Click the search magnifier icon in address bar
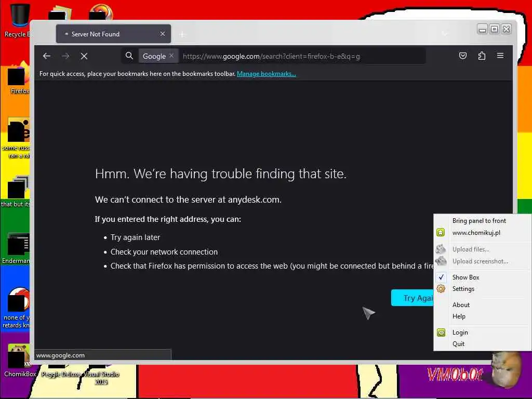The height and width of the screenshot is (399, 532). click(129, 56)
